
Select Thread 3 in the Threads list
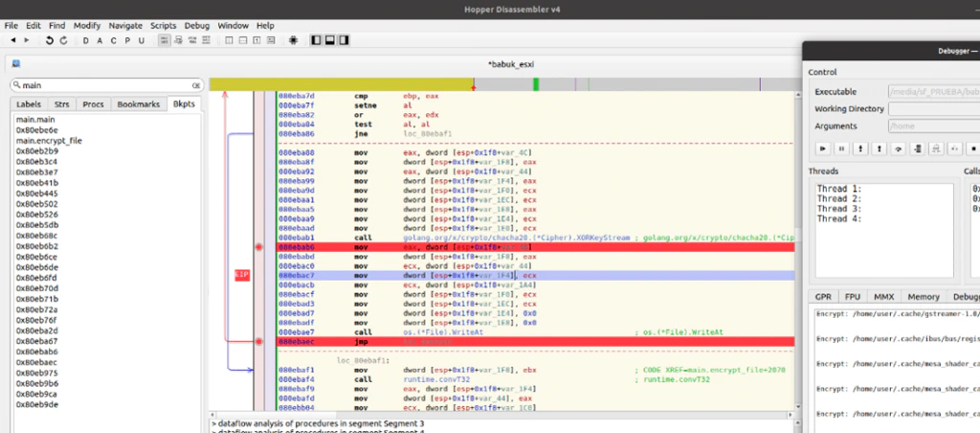[839, 209]
